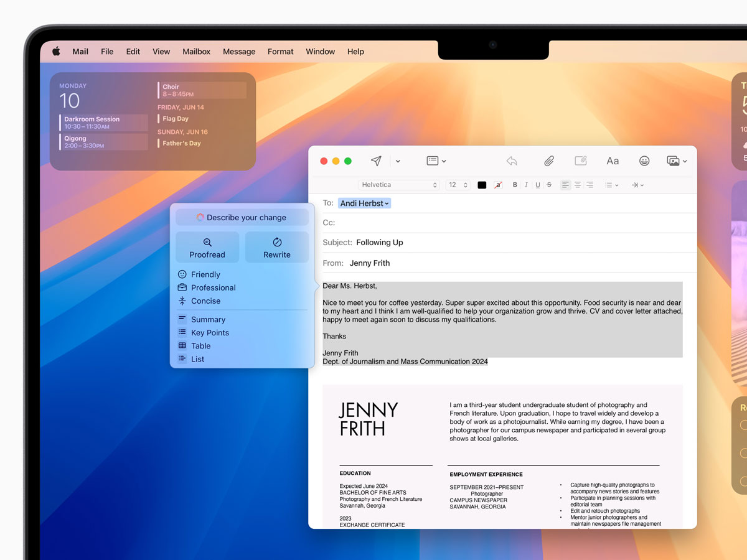Open the send options chevron beside the send icon
The image size is (747, 560).
(x=398, y=161)
